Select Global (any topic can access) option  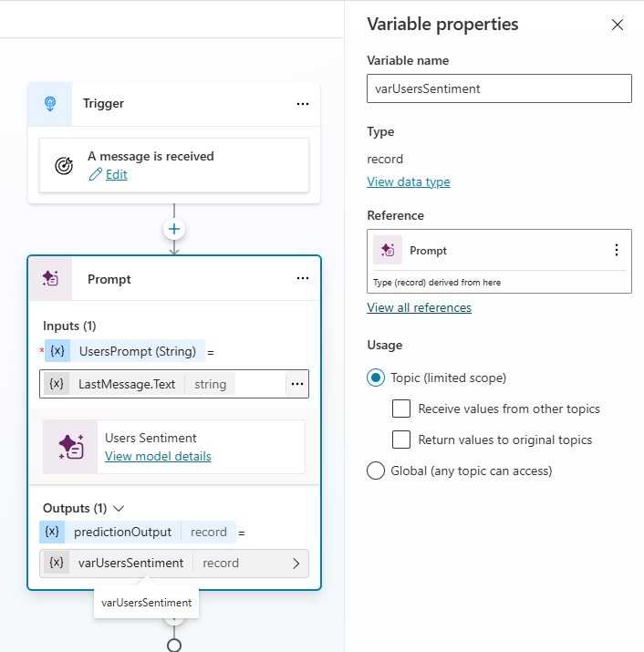[375, 471]
